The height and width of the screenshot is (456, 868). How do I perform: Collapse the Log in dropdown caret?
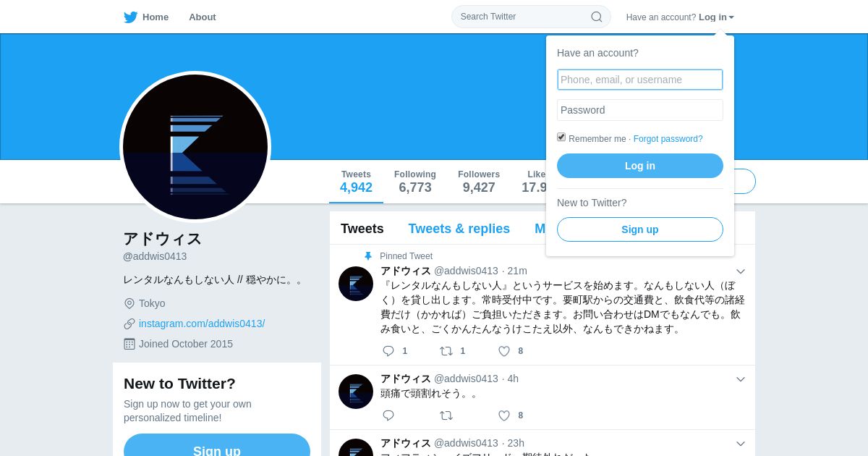click(731, 17)
